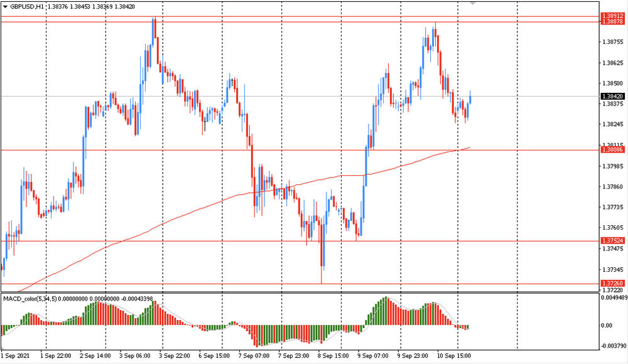
Task: Click the MACD scale maximum 0.0049489
Action: tap(614, 297)
